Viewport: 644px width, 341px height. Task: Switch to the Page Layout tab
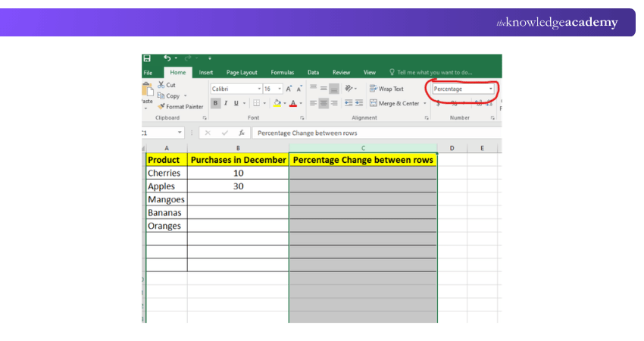click(242, 72)
